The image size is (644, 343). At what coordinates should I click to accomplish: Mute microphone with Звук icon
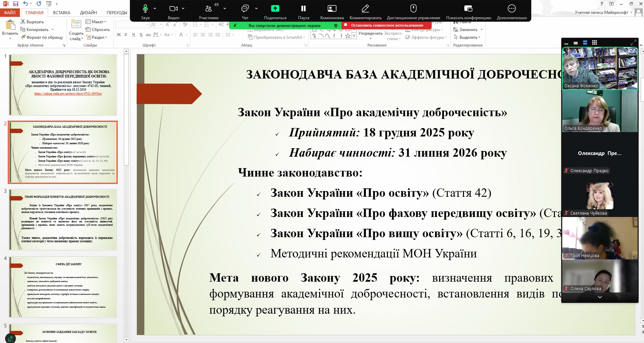click(x=145, y=9)
